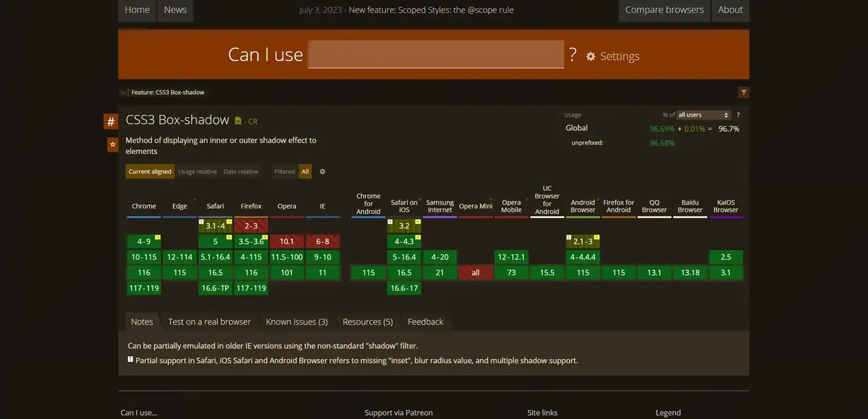Open the all users usage dropdown
868x419 pixels.
(x=703, y=115)
